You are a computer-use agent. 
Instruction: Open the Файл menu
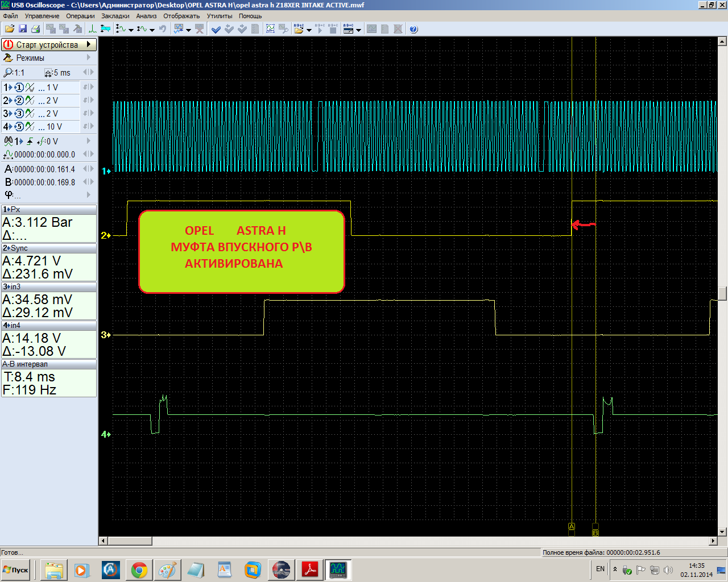10,16
